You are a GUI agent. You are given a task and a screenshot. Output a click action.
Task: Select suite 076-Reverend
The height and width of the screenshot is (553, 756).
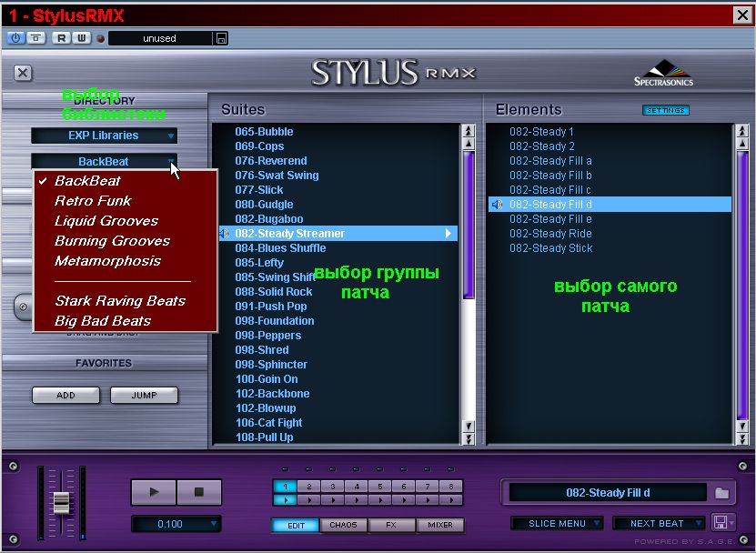click(x=271, y=161)
